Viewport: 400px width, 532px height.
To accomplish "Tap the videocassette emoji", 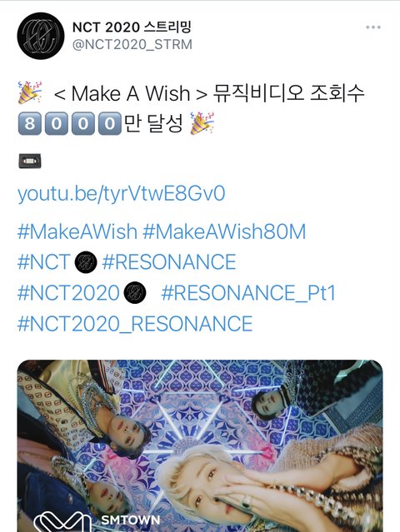I will (x=30, y=161).
